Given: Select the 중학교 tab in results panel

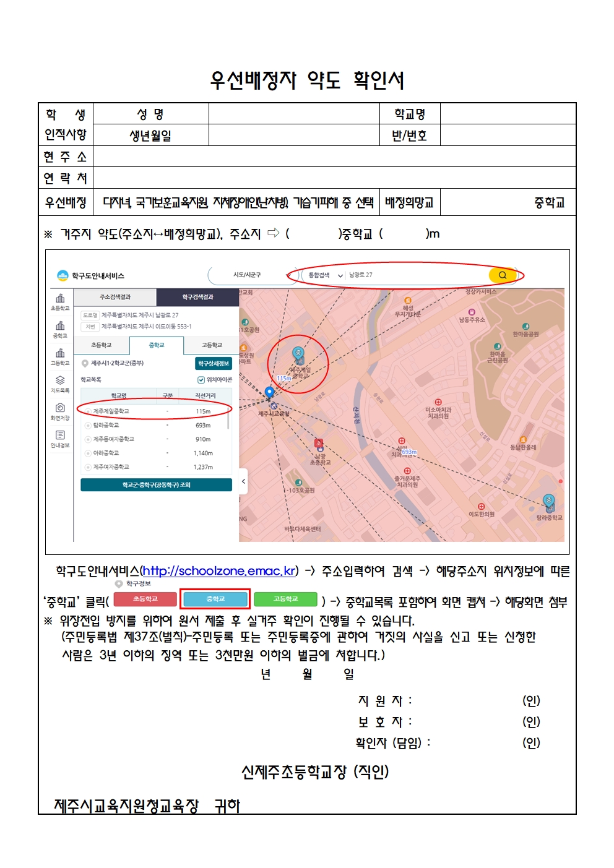Looking at the screenshot, I should [157, 345].
